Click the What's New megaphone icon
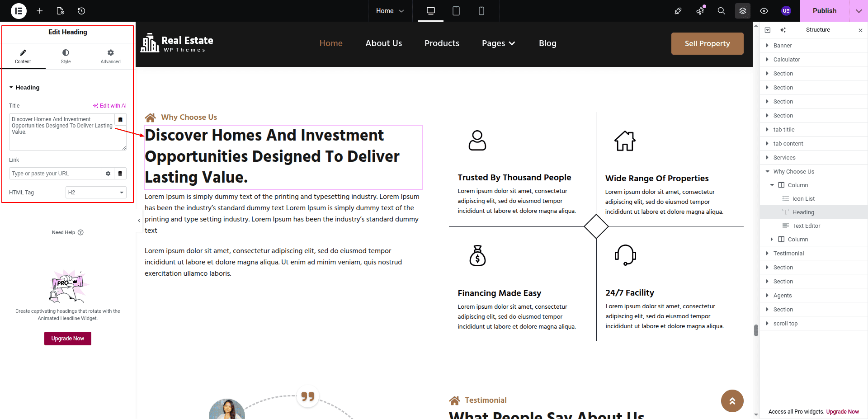This screenshot has height=419, width=868. tap(700, 11)
